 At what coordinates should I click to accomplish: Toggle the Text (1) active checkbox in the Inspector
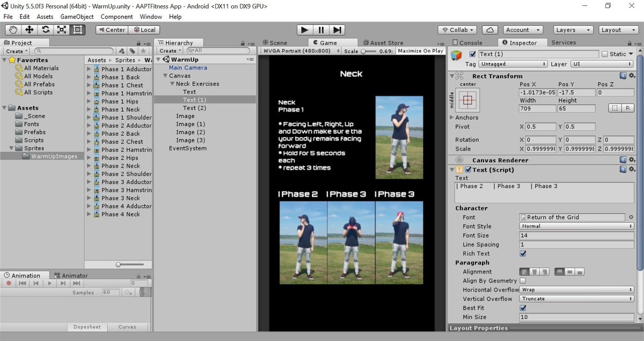coord(472,54)
